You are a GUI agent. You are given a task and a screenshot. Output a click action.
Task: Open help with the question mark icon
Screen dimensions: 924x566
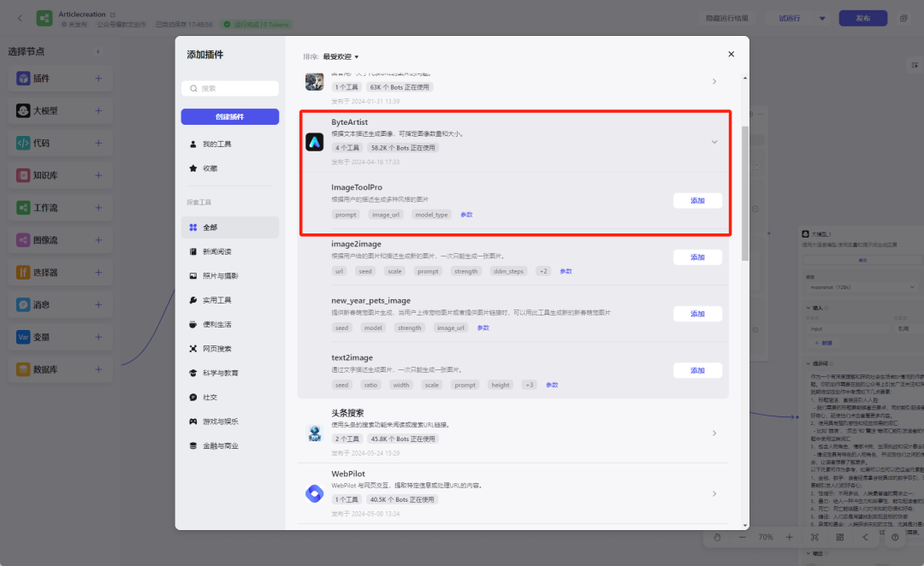tap(895, 537)
